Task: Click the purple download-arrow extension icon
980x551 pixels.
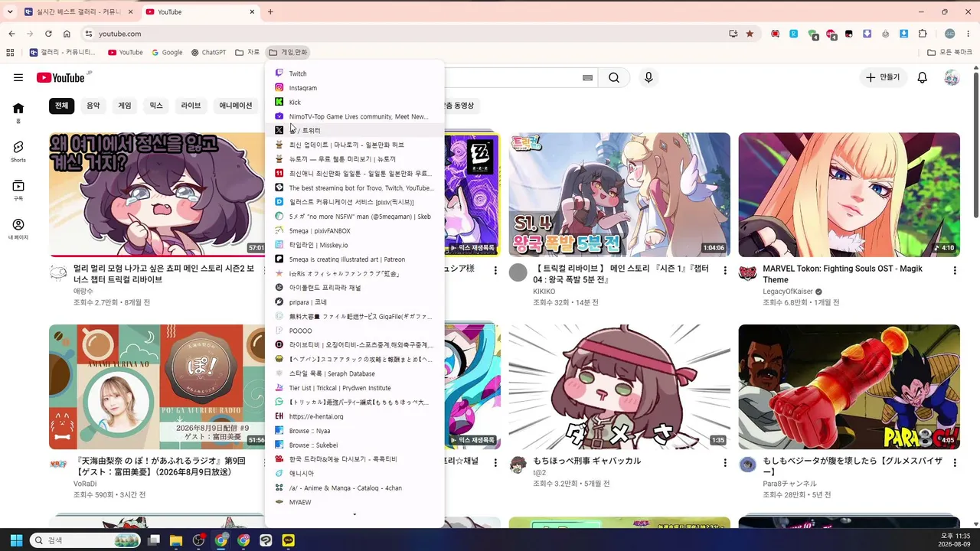Action: click(x=867, y=34)
